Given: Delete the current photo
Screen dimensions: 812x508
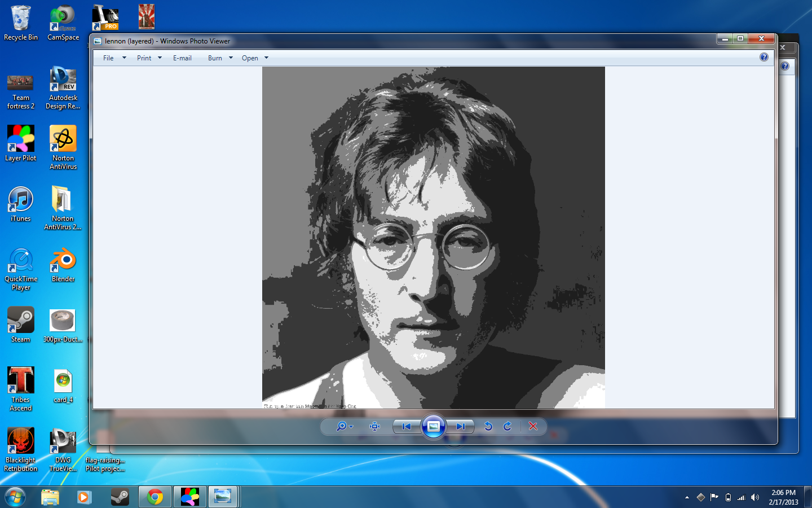Looking at the screenshot, I should coord(532,426).
